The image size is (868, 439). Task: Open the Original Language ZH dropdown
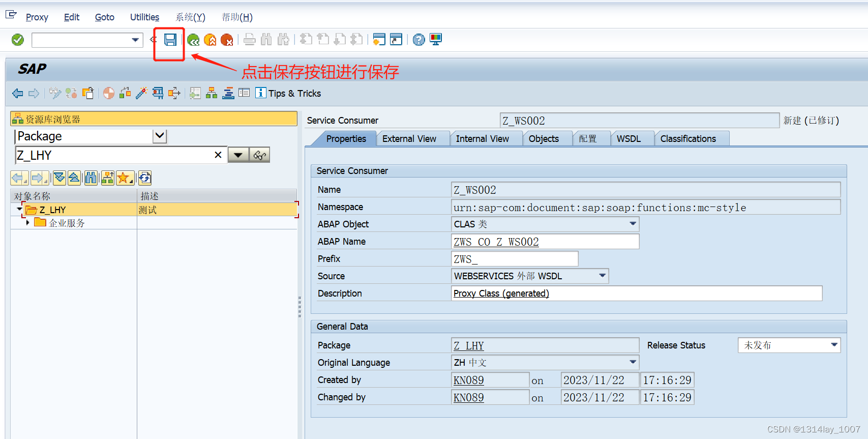[633, 362]
